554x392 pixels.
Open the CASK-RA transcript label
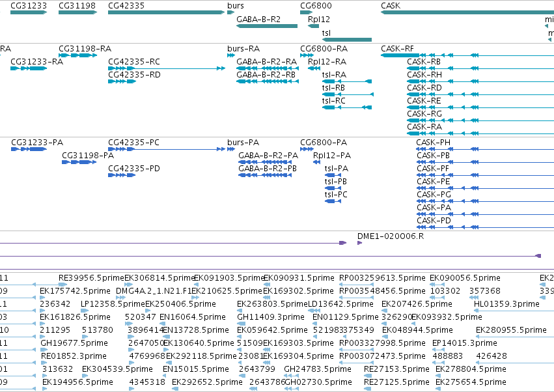[424, 126]
